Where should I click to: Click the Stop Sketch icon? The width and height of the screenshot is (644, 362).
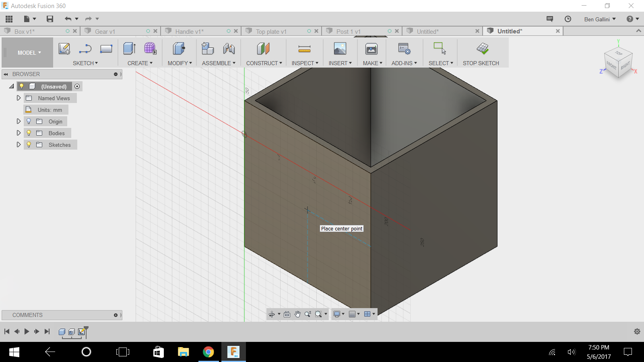point(483,49)
